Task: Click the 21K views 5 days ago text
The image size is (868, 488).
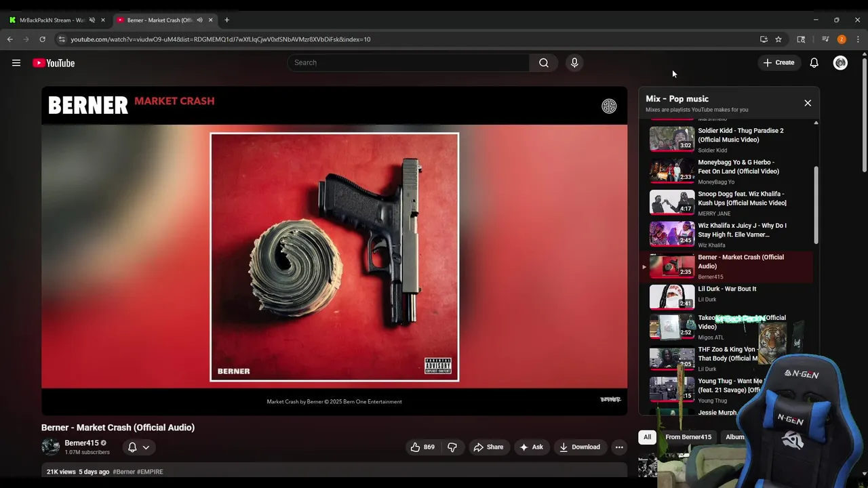Action: (x=78, y=472)
